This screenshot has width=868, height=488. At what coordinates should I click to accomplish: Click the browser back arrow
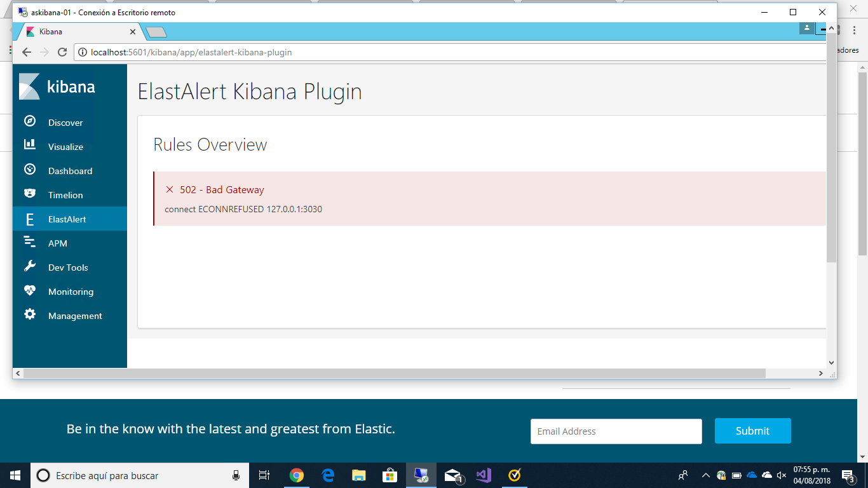click(26, 52)
